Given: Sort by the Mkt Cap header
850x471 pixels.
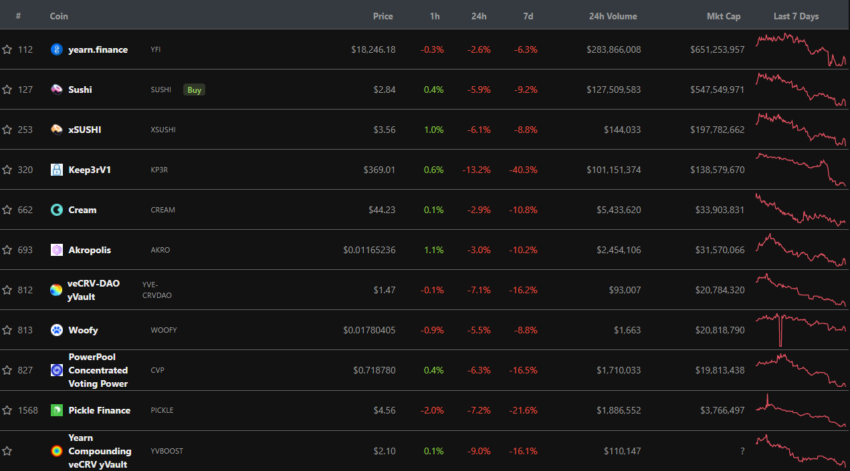Looking at the screenshot, I should (723, 16).
